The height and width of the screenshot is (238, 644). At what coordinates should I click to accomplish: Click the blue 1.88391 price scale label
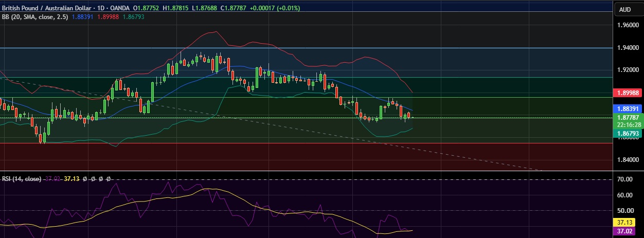tap(628, 109)
